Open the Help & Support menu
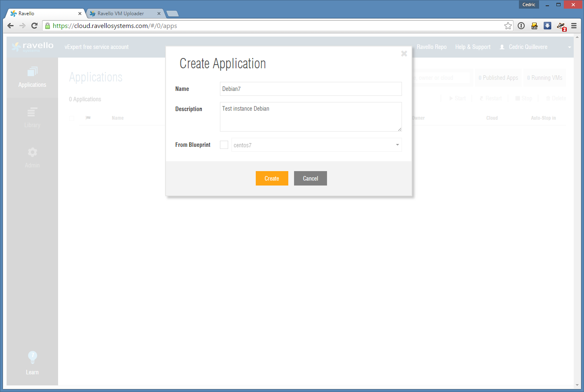 [x=472, y=47]
